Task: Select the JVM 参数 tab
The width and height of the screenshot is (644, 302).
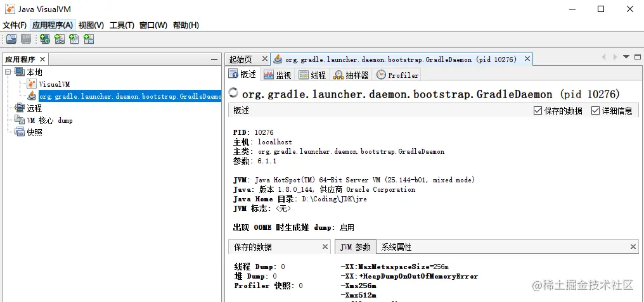Action: 355,247
